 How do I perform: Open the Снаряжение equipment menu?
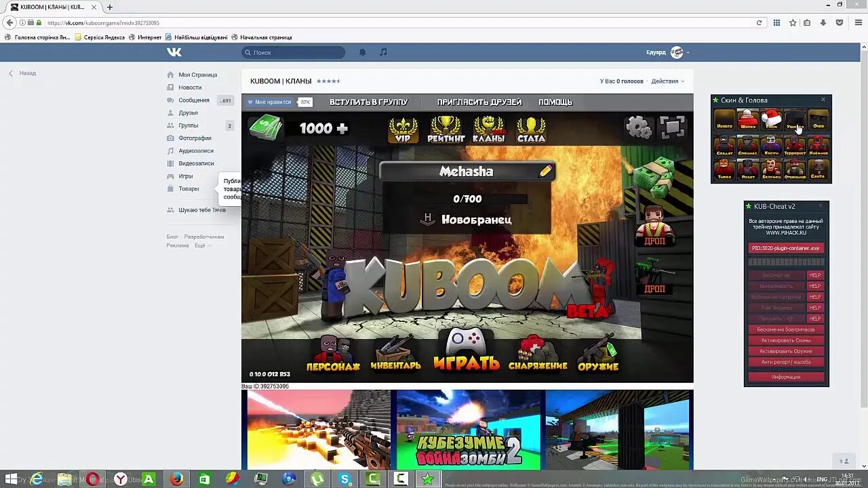[x=538, y=353]
